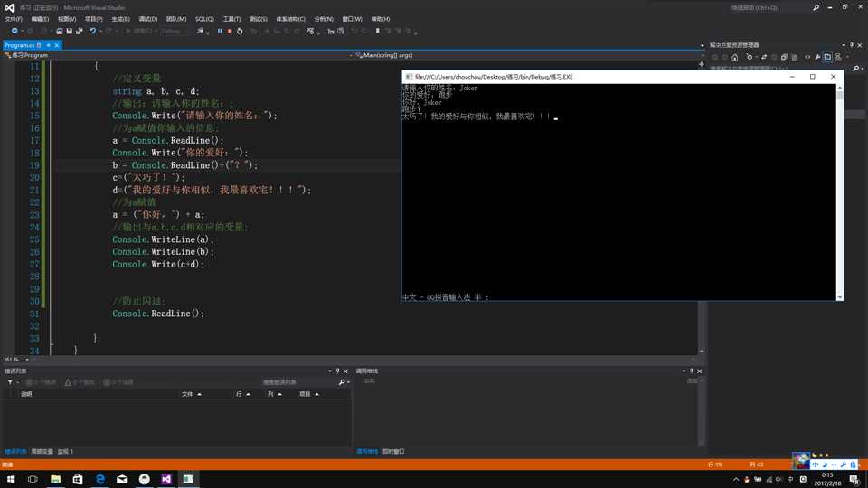Pause debugging with the Break All button
The width and height of the screenshot is (868, 488).
click(220, 31)
